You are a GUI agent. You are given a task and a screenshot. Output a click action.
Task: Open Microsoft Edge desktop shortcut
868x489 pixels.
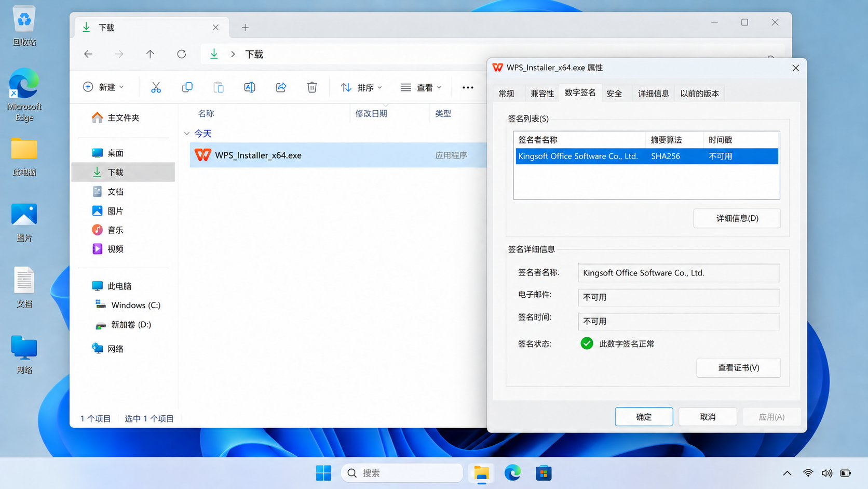24,95
